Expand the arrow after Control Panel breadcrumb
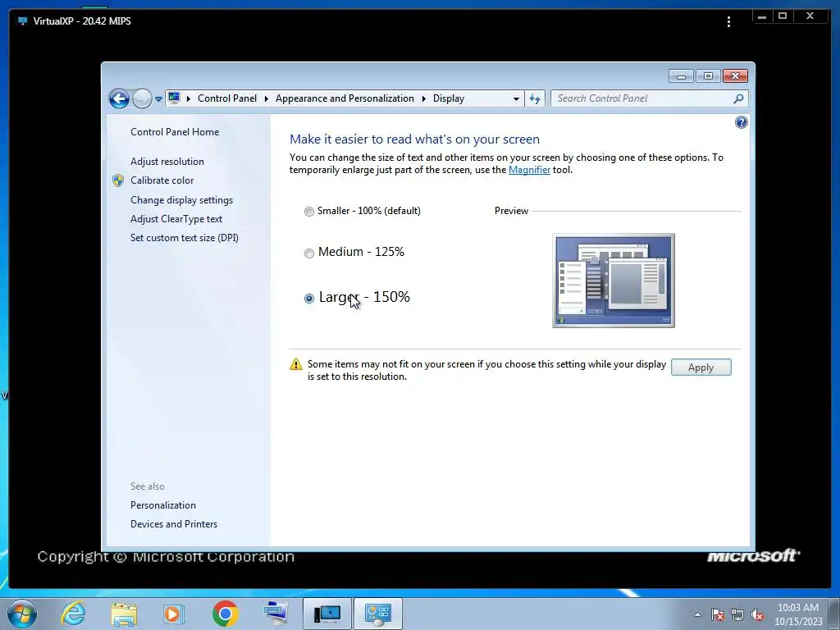 click(x=267, y=98)
